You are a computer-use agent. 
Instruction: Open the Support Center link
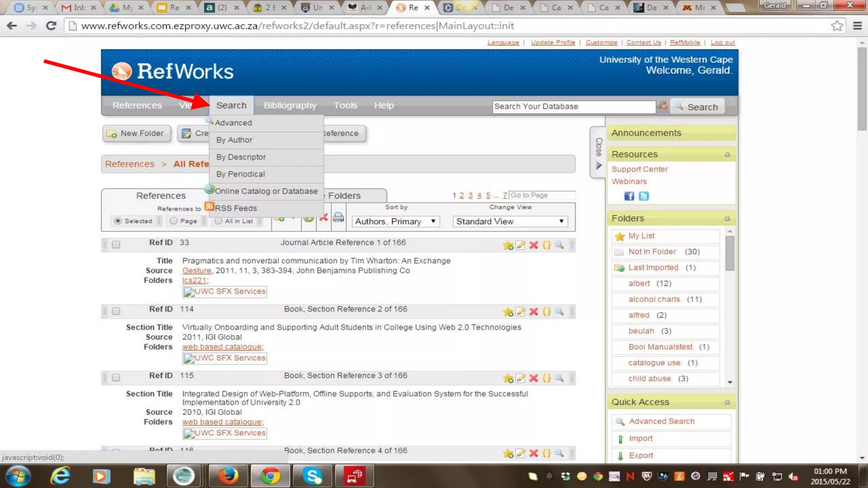[639, 169]
